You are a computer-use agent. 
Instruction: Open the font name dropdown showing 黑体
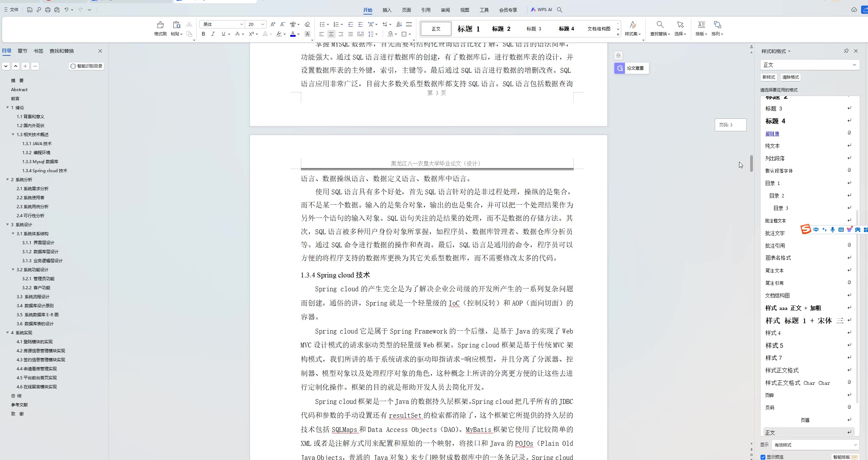pos(242,24)
